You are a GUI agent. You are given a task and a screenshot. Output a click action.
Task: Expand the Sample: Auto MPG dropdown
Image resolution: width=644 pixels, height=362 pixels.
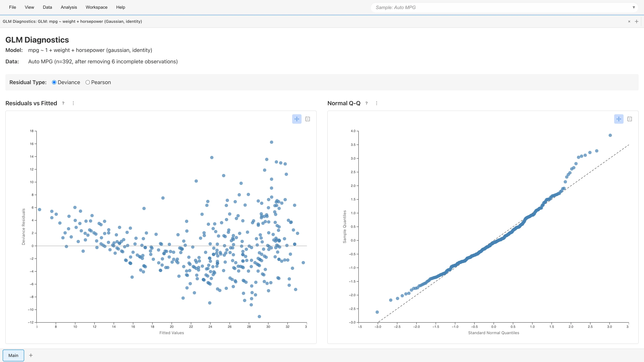[633, 7]
